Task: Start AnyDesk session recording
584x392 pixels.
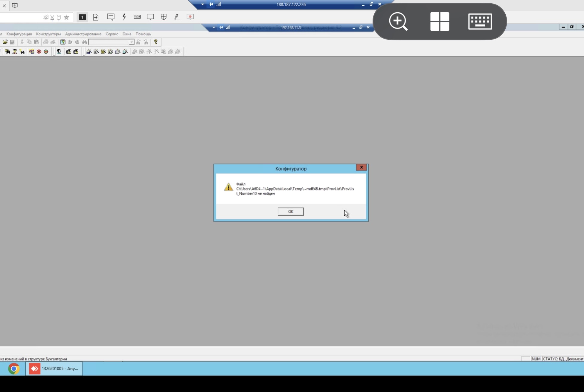Action: (190, 17)
